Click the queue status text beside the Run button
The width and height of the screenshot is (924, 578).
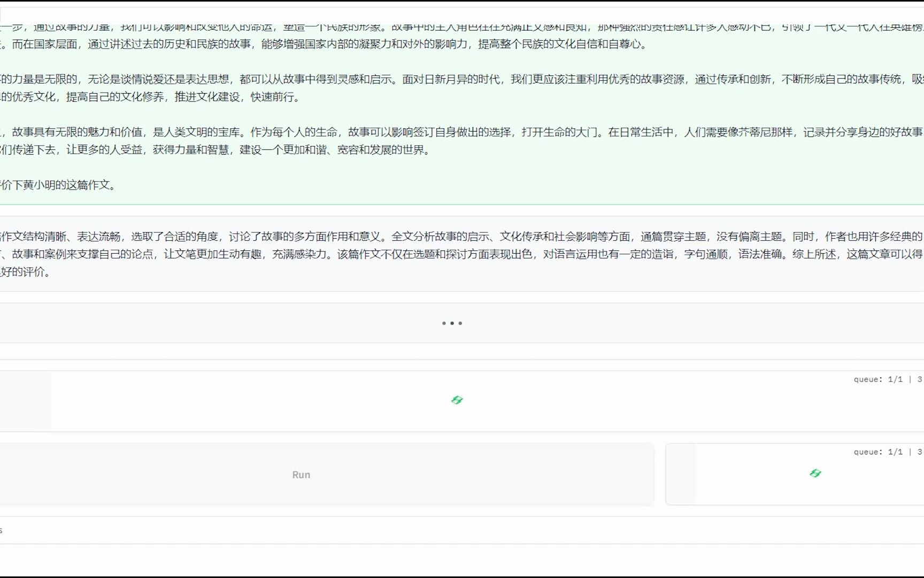pyautogui.click(x=888, y=452)
